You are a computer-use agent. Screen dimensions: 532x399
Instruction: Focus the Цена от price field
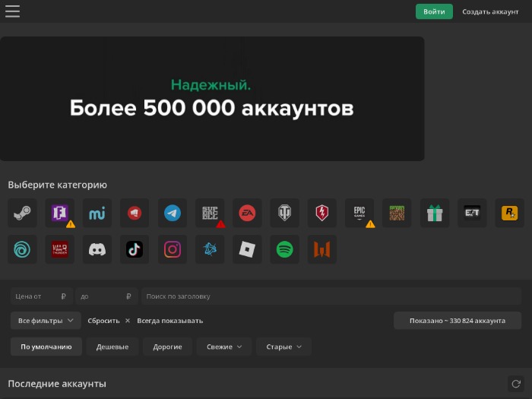(41, 296)
